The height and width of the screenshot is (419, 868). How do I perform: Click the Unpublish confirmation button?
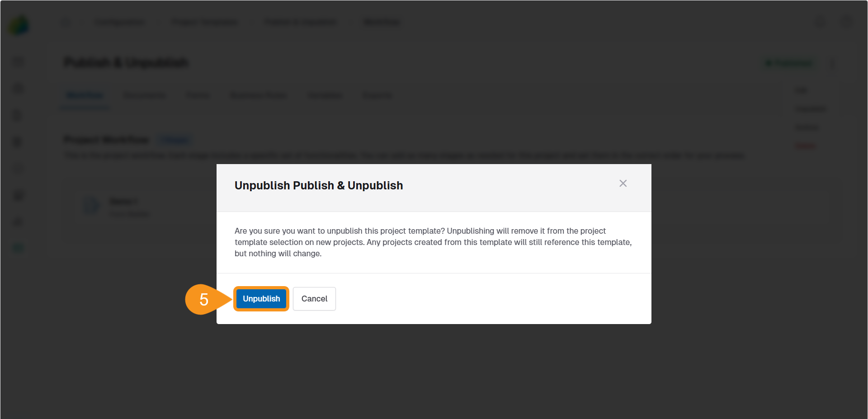click(261, 299)
